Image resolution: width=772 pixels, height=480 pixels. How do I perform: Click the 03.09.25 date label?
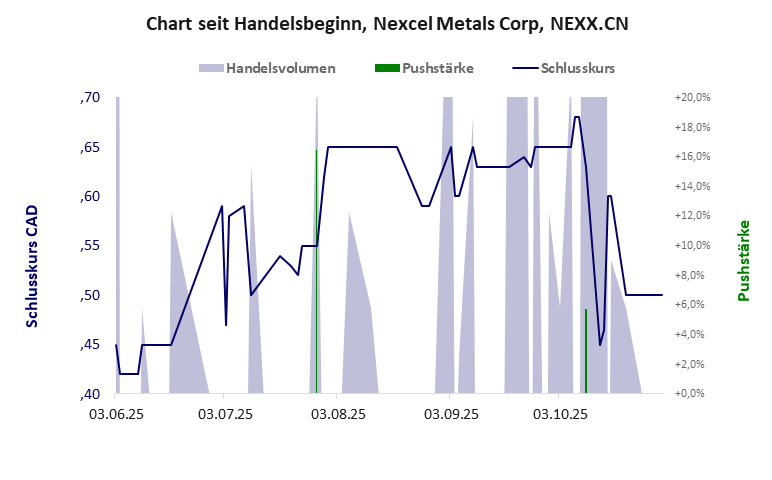pyautogui.click(x=452, y=411)
